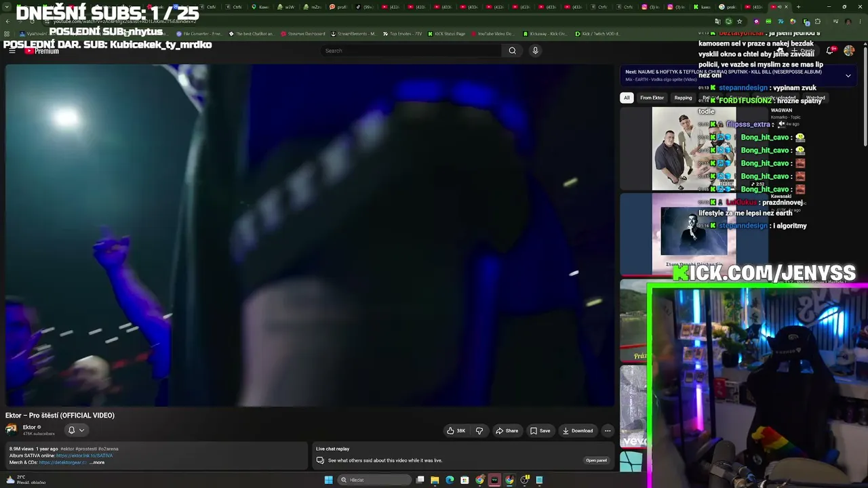Screen dimensions: 868x488
Task: Select the 'Rapping' filter chip
Action: 683,98
